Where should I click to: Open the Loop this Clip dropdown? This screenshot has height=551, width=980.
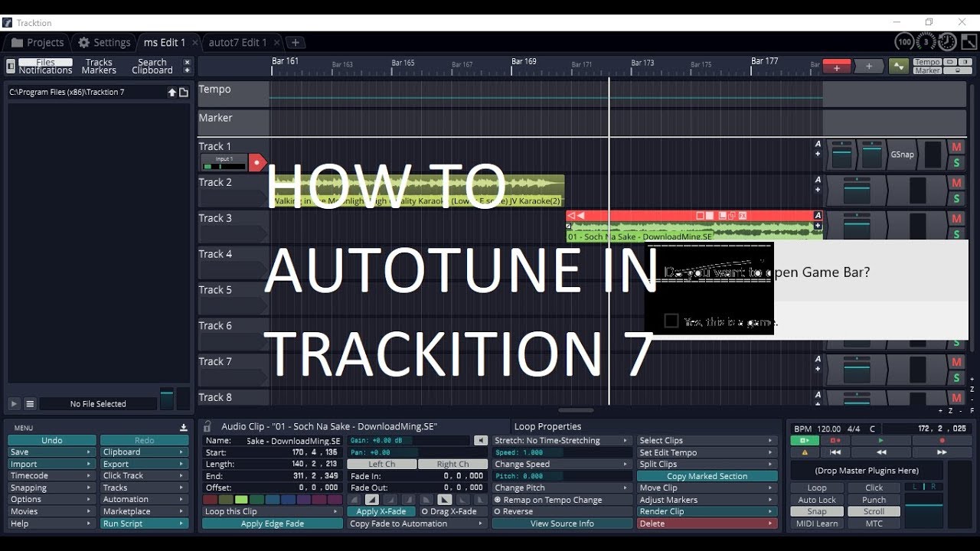272,511
